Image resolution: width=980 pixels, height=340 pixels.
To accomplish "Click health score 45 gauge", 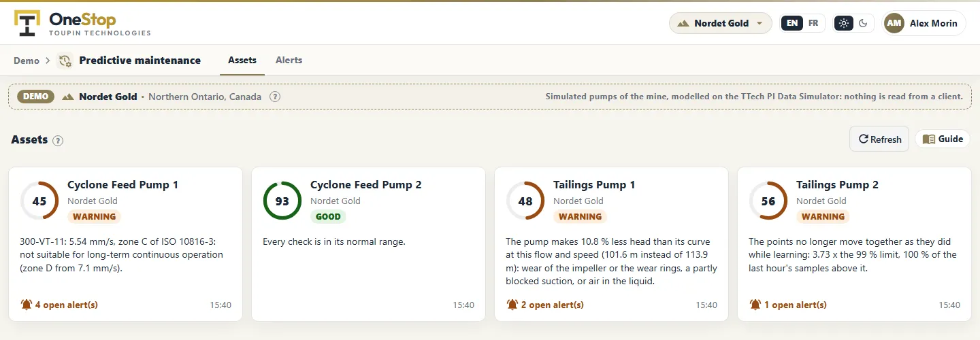I will [39, 201].
